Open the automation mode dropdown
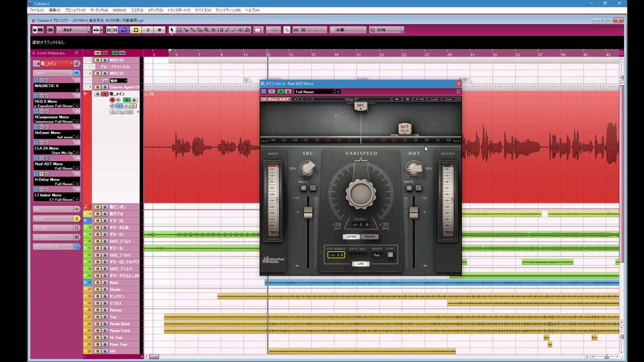The height and width of the screenshot is (362, 644). point(73,30)
